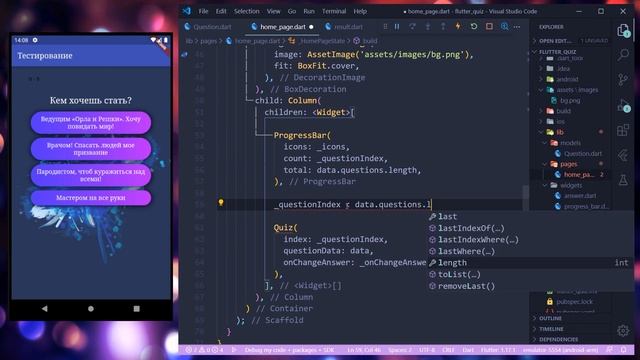Open the Run and Debug view

(623, 106)
